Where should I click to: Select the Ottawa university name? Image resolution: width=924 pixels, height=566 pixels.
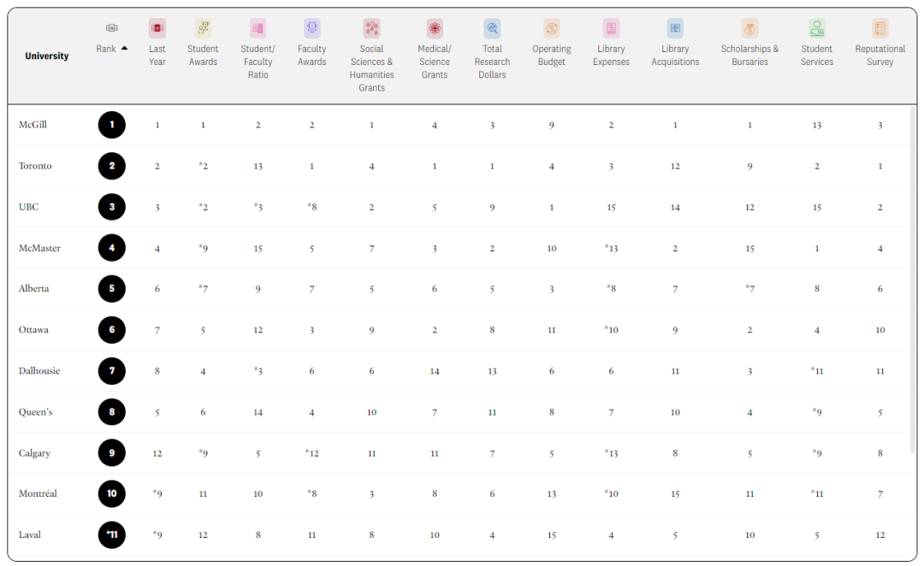[33, 330]
